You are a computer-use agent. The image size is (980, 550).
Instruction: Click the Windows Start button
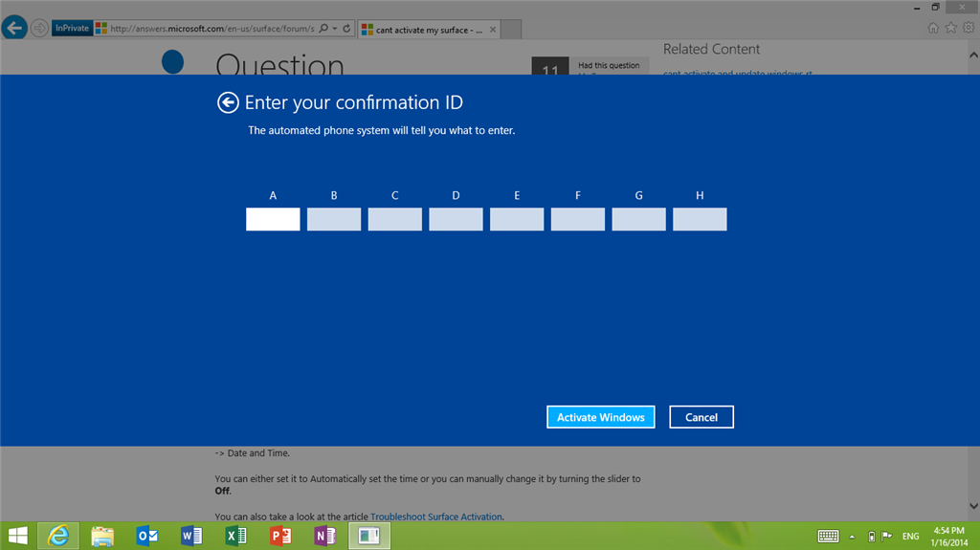pos(17,536)
